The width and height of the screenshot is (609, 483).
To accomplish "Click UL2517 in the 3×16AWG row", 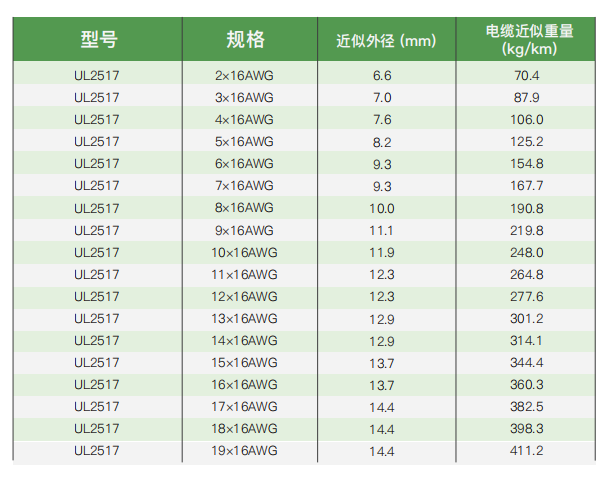I will point(97,98).
